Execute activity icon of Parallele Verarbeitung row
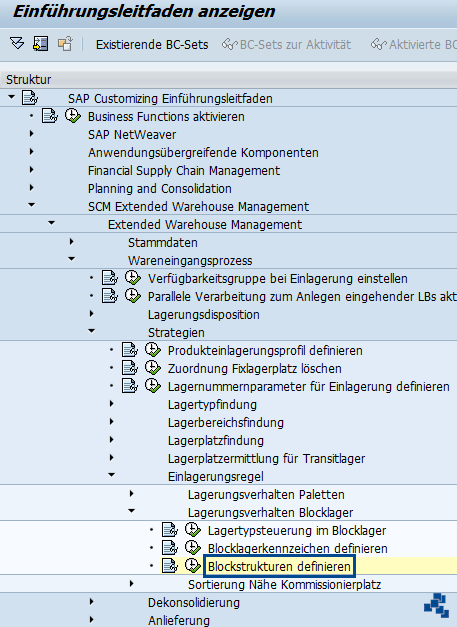457x627 pixels. pyautogui.click(x=133, y=296)
